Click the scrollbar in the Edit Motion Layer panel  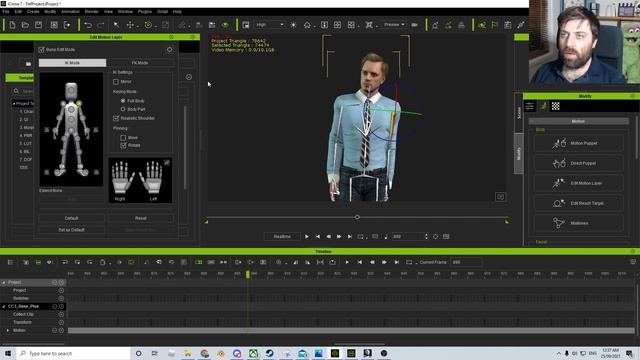coord(185,148)
